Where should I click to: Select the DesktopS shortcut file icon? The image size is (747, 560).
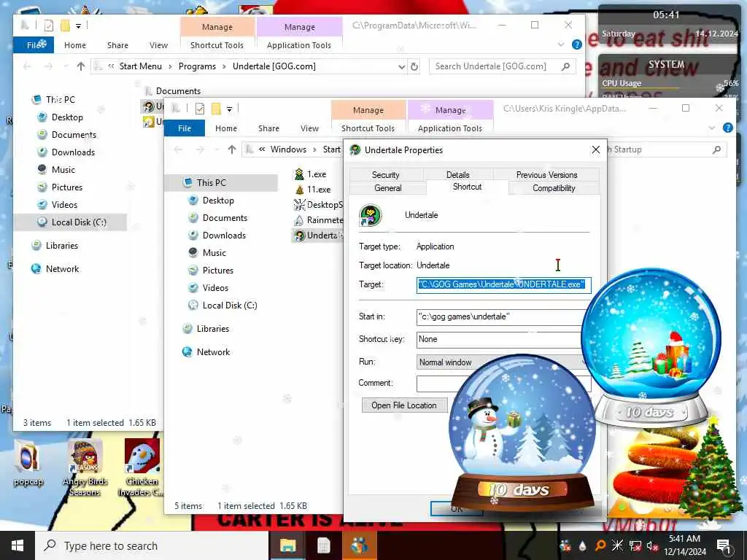pos(299,205)
